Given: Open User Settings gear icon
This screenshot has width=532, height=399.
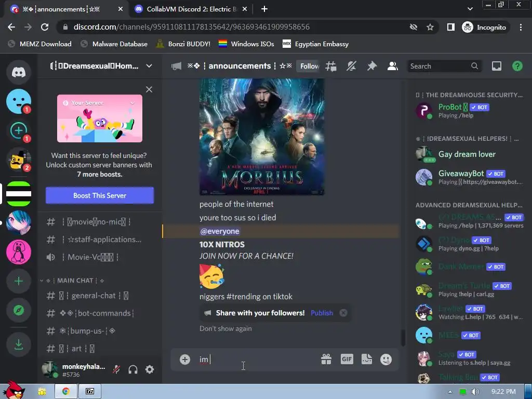Looking at the screenshot, I should [150, 369].
